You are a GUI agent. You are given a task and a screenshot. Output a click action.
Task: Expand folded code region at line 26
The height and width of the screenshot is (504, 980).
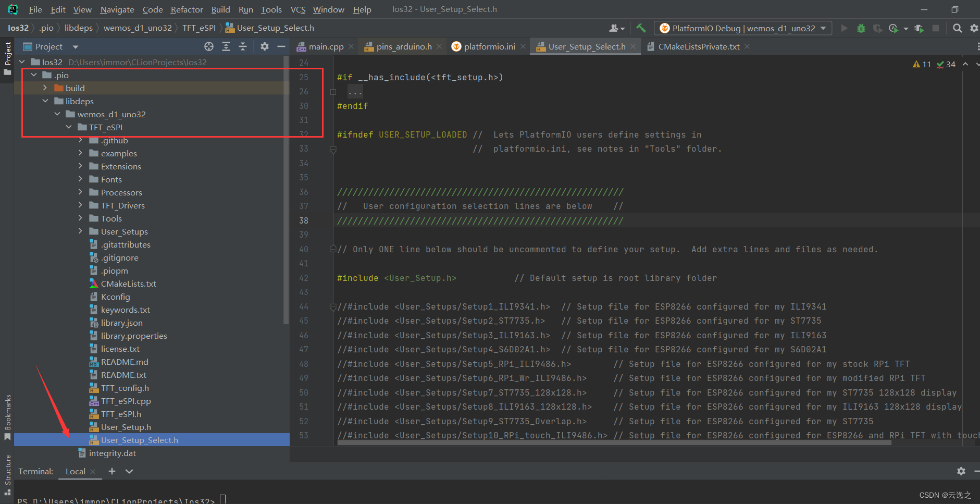(333, 92)
